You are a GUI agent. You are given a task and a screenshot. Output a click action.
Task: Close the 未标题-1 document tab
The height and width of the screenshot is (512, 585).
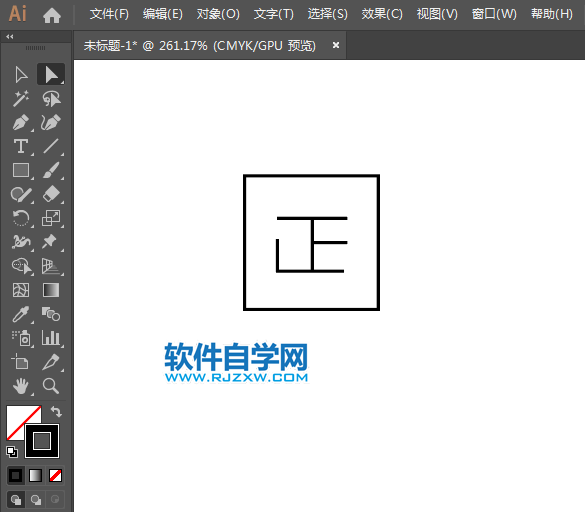(336, 45)
